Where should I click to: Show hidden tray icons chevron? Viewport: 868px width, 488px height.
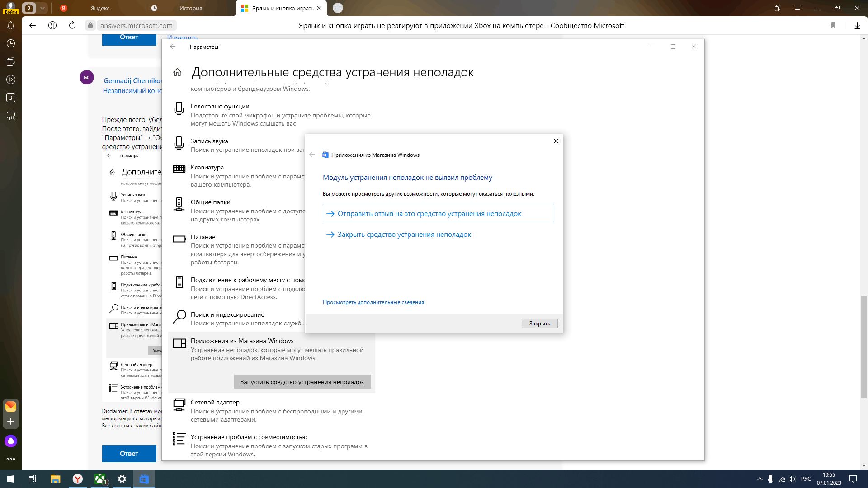click(x=759, y=479)
